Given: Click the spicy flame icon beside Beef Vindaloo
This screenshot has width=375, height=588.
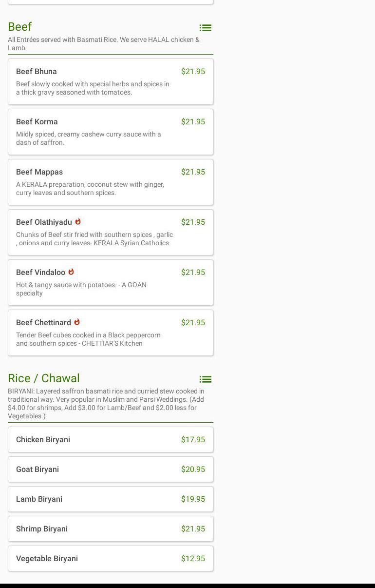Looking at the screenshot, I should (71, 272).
